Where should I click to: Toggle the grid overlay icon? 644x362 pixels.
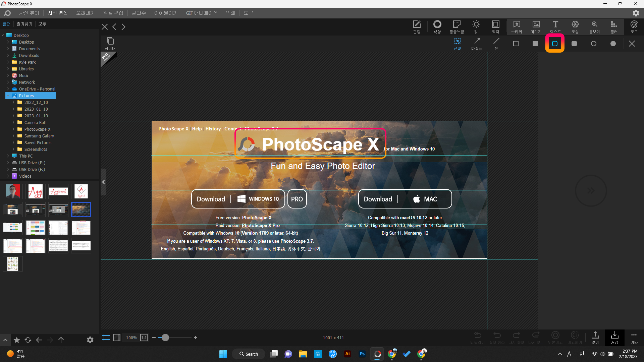click(x=106, y=338)
